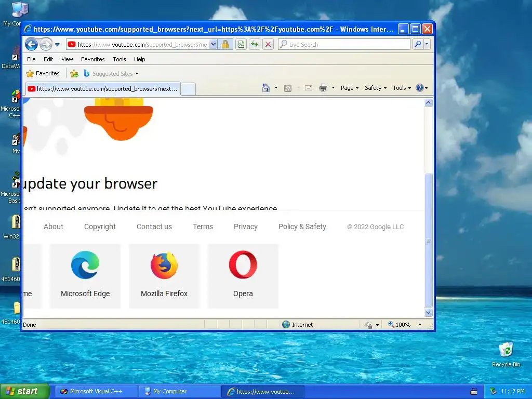Choose the Opera browser card
The height and width of the screenshot is (399, 532).
click(x=243, y=276)
